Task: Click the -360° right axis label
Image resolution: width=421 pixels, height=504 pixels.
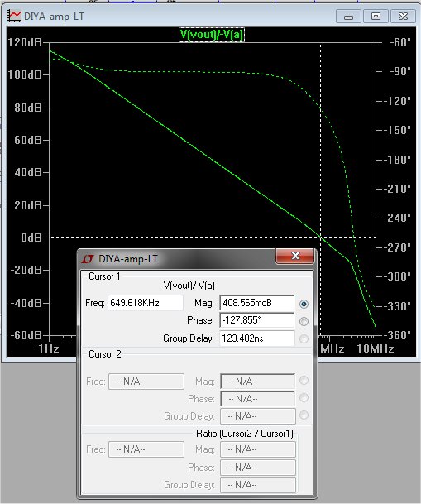Action: 397,335
